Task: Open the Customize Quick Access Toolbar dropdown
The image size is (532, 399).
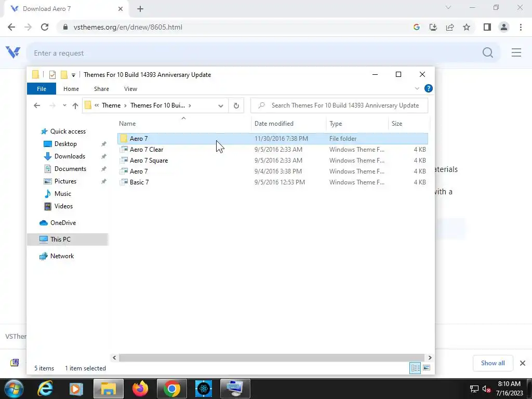Action: tap(73, 75)
